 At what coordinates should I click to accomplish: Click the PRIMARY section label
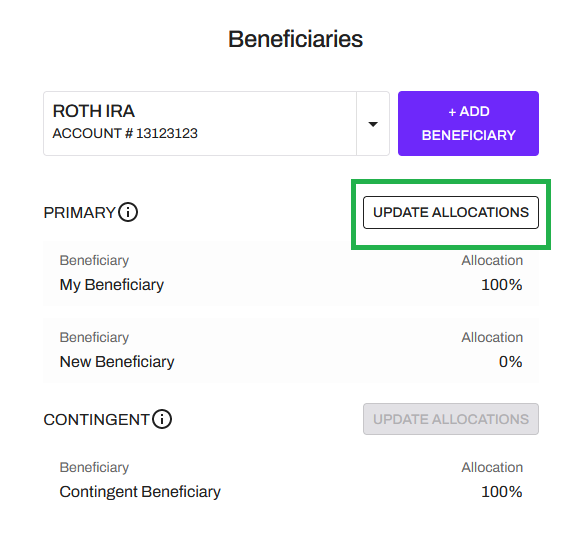(x=80, y=213)
